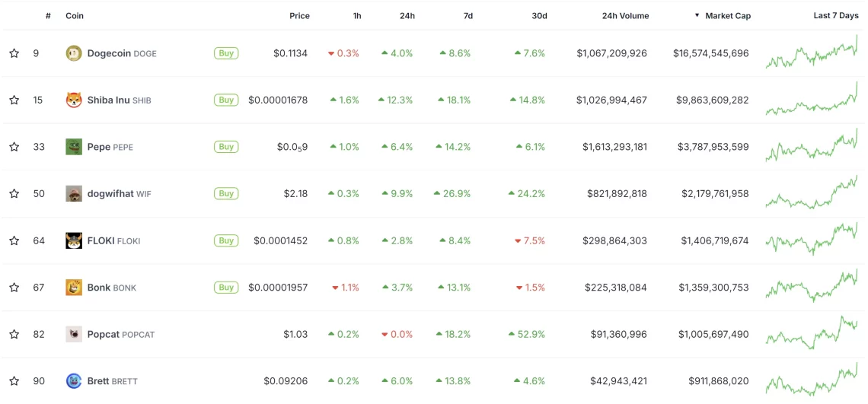Screen dimensions: 868x404
Task: Click the Brett logo icon
Action: (74, 380)
